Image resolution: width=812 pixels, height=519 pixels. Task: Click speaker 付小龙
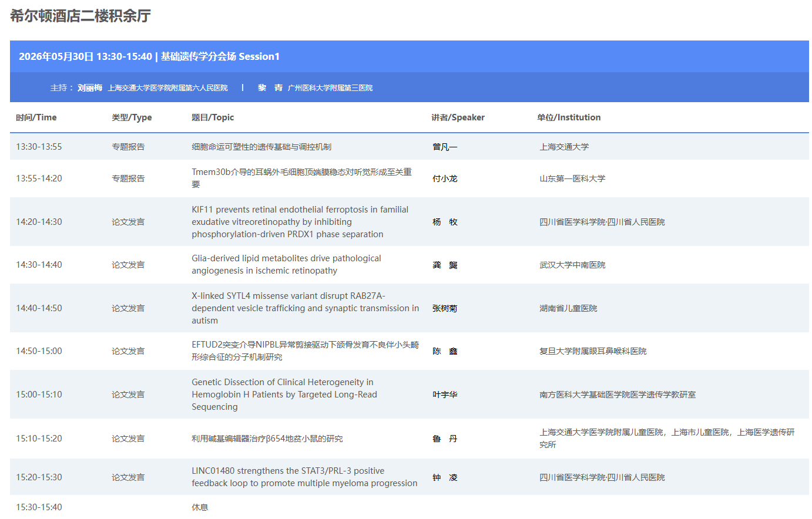[x=445, y=178]
